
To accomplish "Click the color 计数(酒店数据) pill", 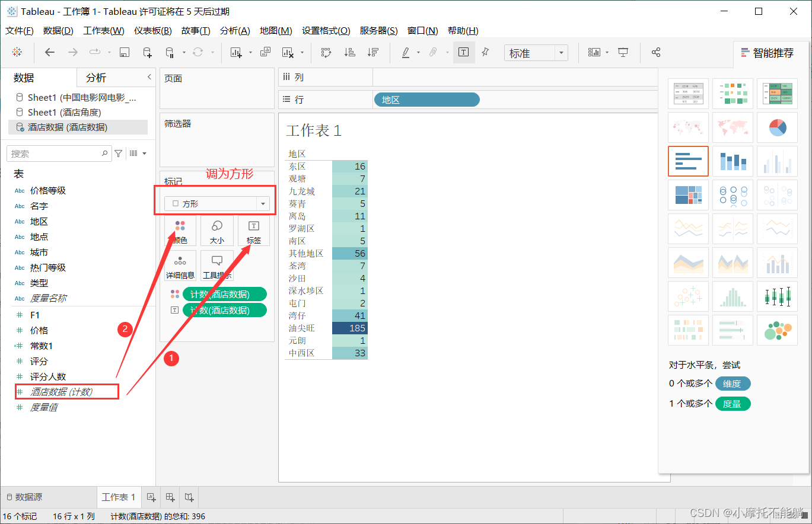I will [x=225, y=294].
